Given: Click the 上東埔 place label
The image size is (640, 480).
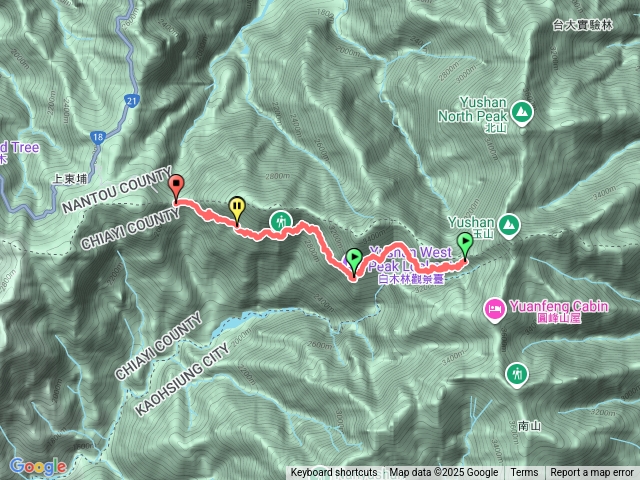Looking at the screenshot, I should [x=70, y=179].
